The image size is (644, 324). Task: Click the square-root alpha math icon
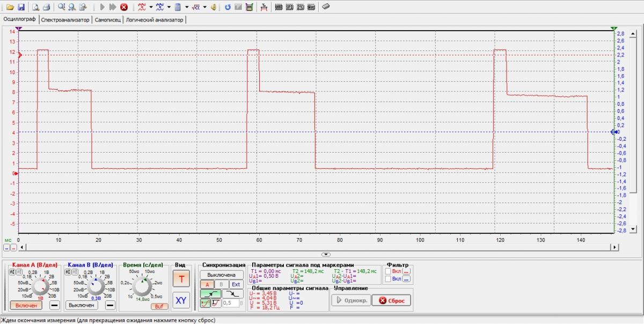pyautogui.click(x=196, y=7)
